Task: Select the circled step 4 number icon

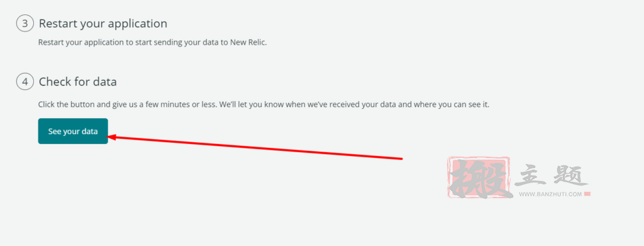Action: (x=25, y=82)
